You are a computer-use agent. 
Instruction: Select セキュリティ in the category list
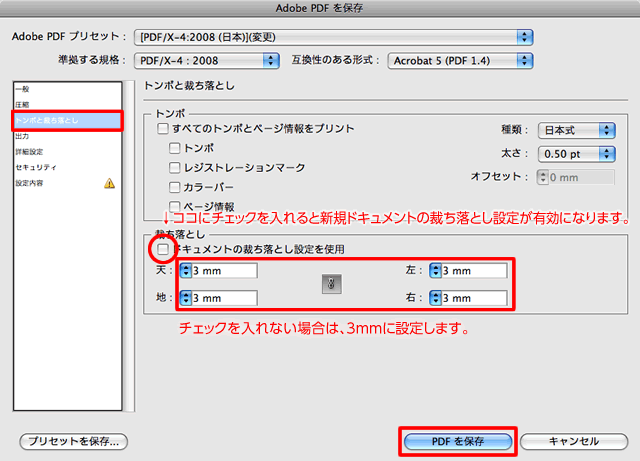pos(68,167)
